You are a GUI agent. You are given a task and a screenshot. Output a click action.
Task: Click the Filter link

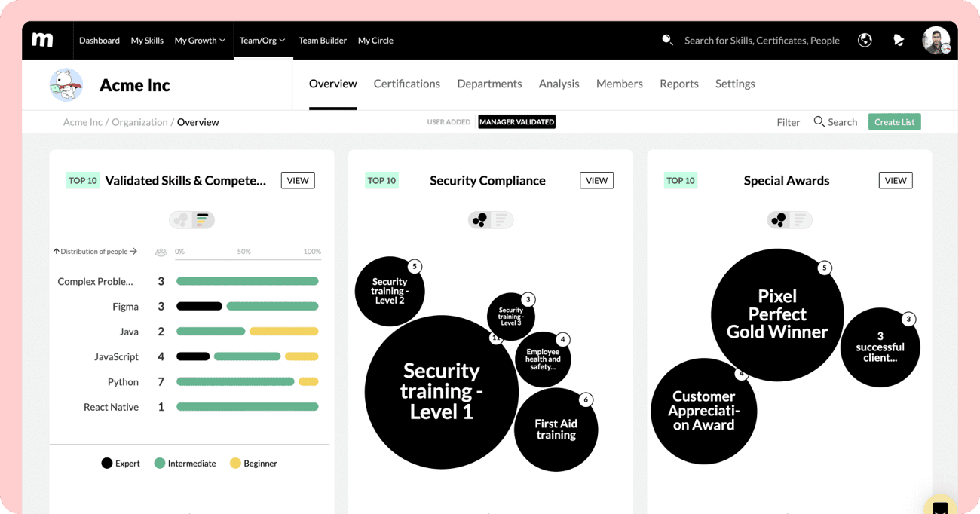pyautogui.click(x=788, y=122)
